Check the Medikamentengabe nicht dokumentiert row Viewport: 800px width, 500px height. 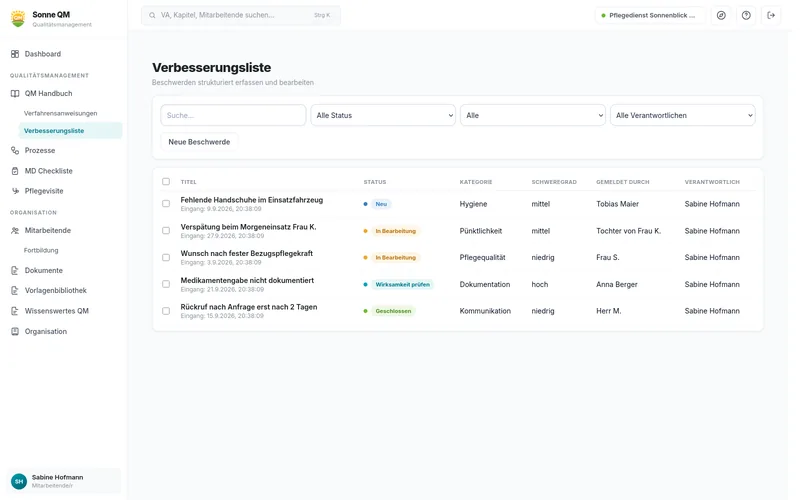166,284
